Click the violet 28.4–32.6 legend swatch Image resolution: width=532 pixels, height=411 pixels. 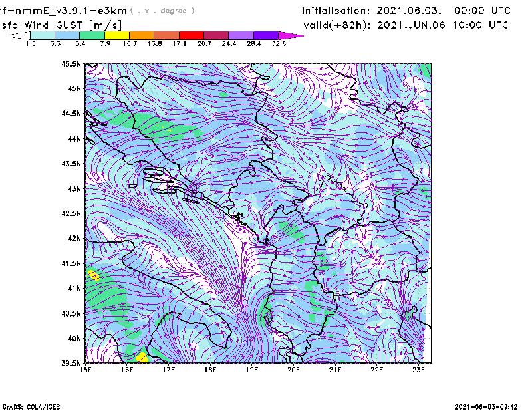click(265, 35)
